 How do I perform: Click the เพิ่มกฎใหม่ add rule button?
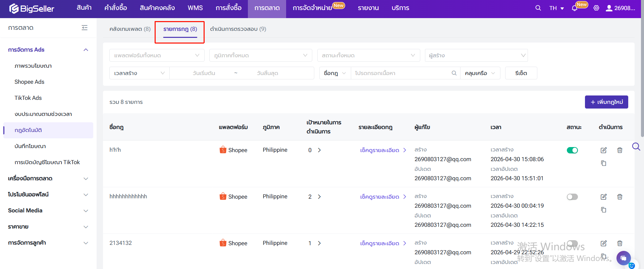tap(606, 102)
